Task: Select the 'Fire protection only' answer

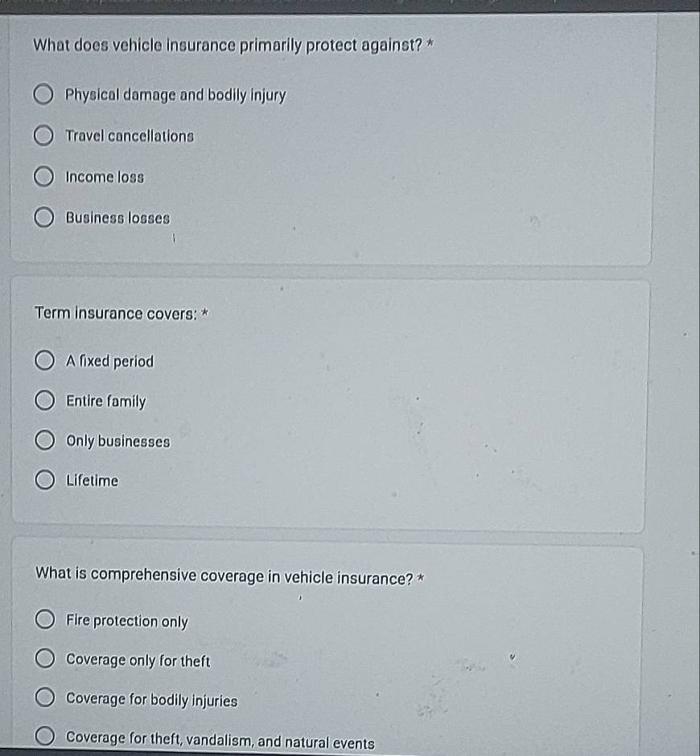Action: (x=45, y=619)
